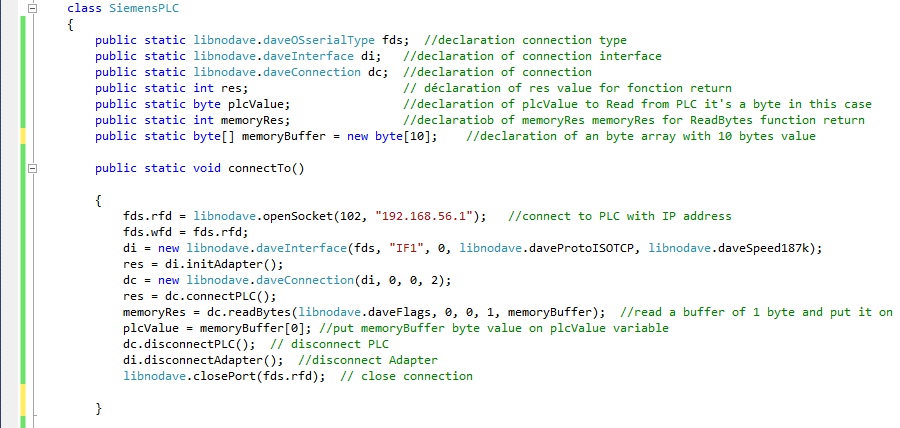
Task: Click the declaration 'public static int res;'
Action: pyautogui.click(x=172, y=88)
